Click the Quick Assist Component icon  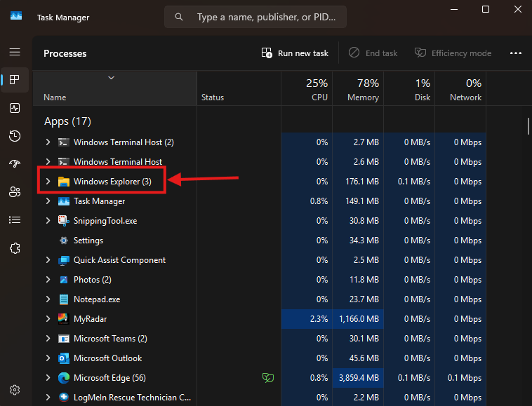63,260
